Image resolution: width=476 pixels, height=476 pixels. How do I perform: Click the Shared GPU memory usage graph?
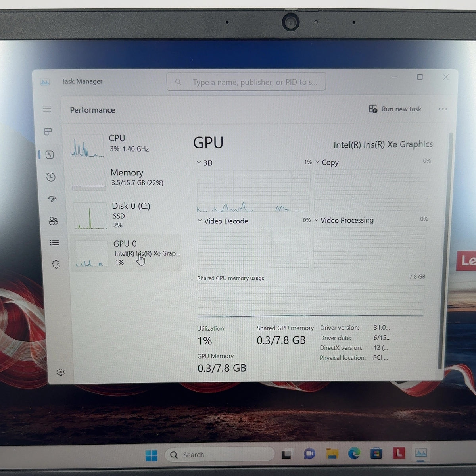311,299
